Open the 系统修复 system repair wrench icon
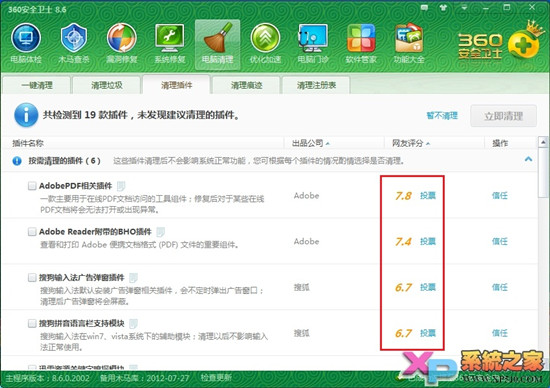Image resolution: width=550 pixels, height=388 pixels. 170,38
